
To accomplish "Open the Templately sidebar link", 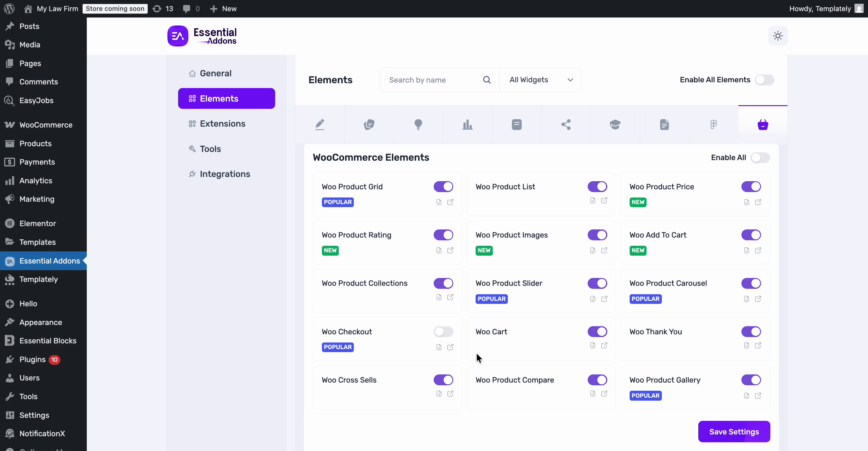I will (x=38, y=279).
